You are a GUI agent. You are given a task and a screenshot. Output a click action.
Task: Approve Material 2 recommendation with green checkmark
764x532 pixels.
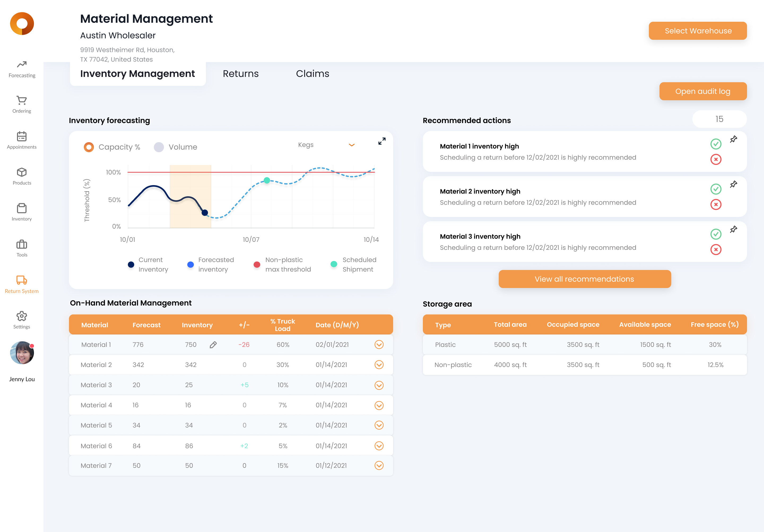(716, 189)
